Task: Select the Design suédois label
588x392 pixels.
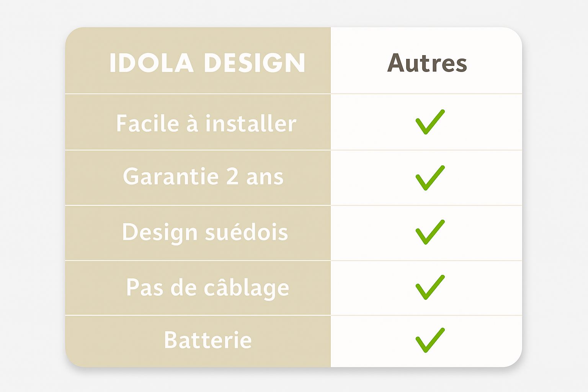Action: coord(205,232)
